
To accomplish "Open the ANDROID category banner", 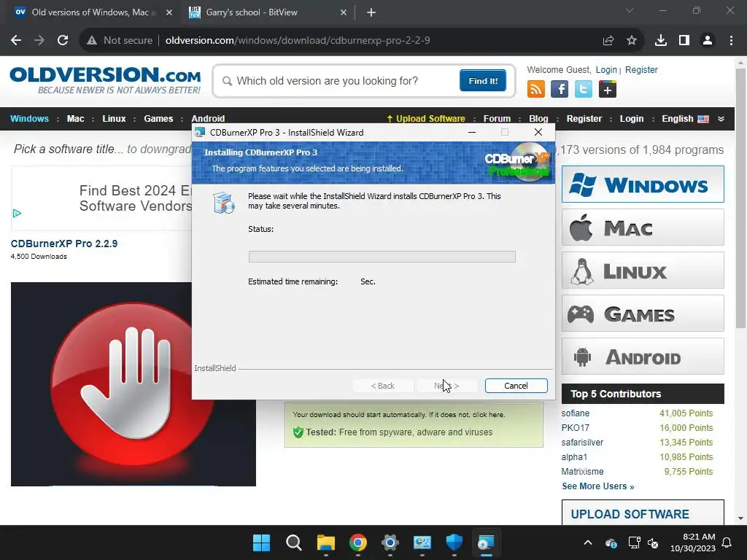I will [643, 357].
